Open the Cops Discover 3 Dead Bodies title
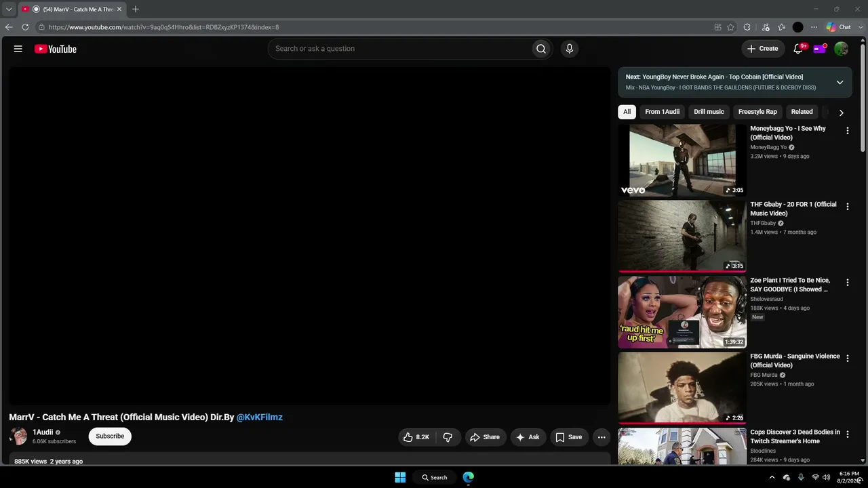Screen dimensions: 868x488 [x=795, y=436]
